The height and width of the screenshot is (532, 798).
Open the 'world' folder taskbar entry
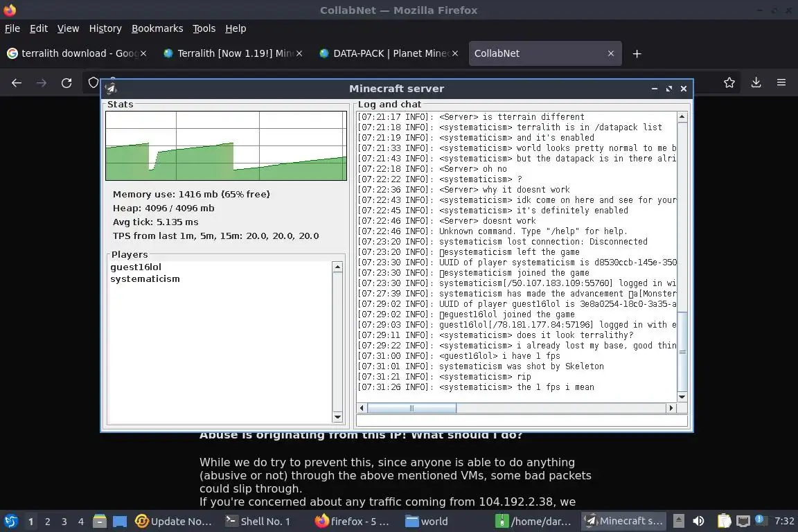pos(427,521)
